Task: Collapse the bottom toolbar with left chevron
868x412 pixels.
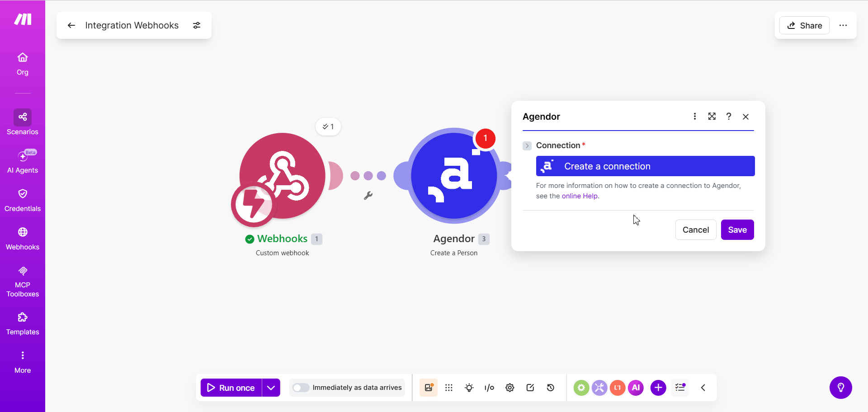Action: [x=703, y=388]
